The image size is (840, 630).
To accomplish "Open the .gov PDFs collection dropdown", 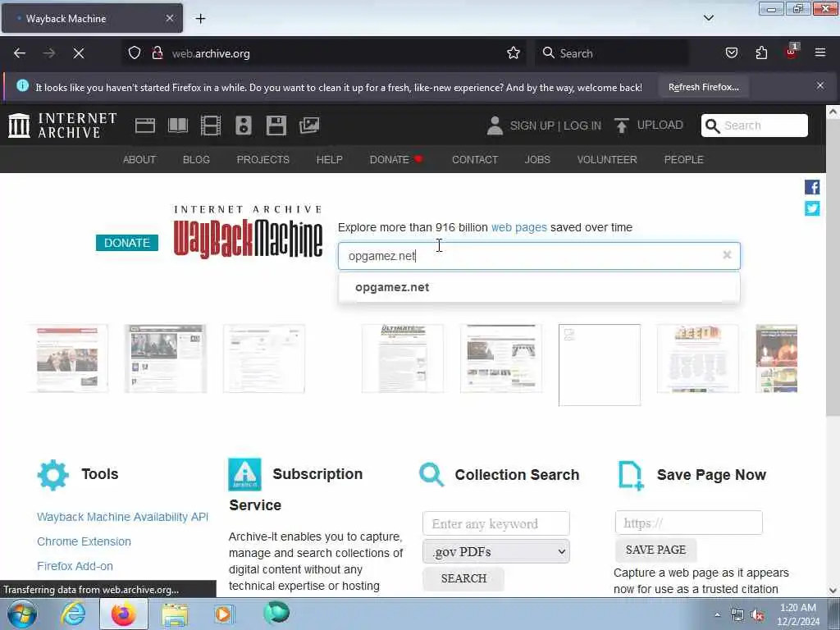I will point(496,552).
